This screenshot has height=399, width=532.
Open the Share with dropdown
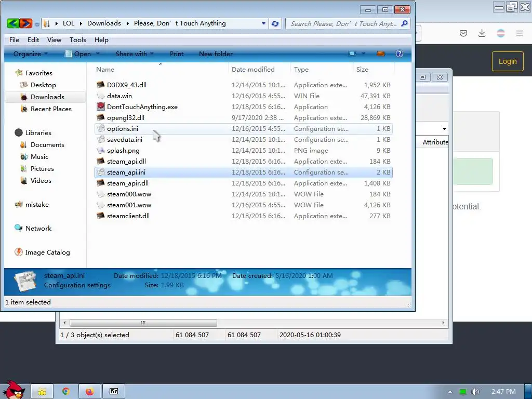click(x=135, y=54)
